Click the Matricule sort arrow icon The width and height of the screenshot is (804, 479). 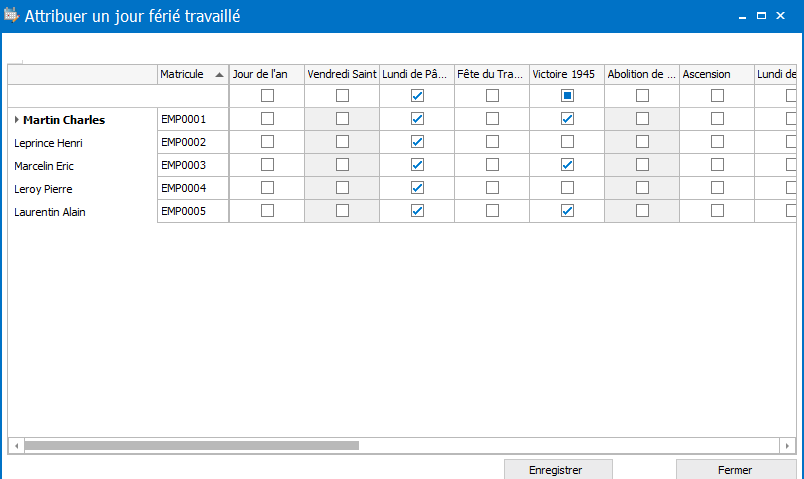pyautogui.click(x=219, y=75)
